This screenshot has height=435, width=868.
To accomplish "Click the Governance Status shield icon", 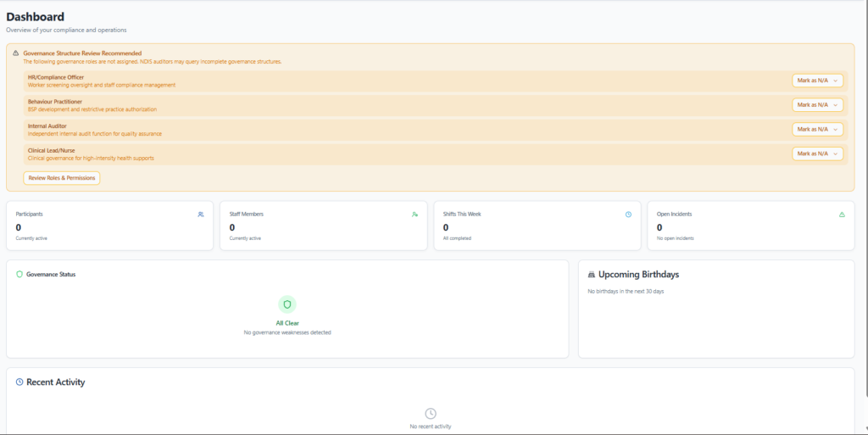I will click(19, 275).
